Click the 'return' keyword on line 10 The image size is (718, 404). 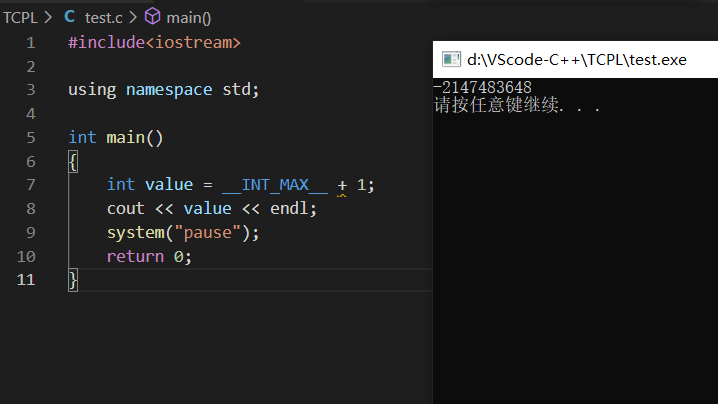pyautogui.click(x=135, y=257)
